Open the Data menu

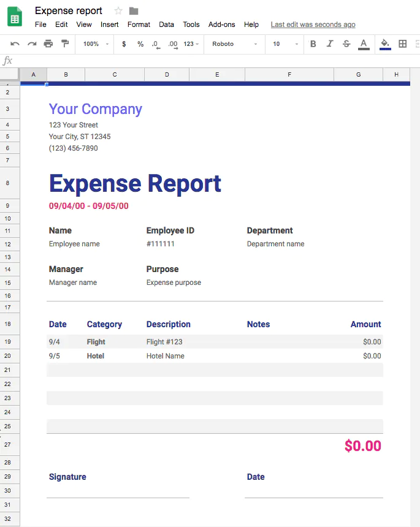coord(166,25)
